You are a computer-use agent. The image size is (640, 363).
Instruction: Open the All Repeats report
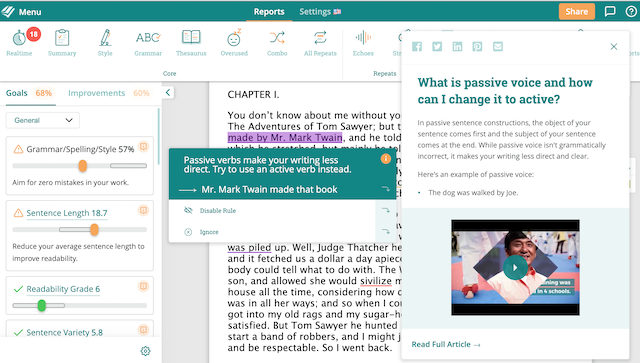pyautogui.click(x=320, y=42)
